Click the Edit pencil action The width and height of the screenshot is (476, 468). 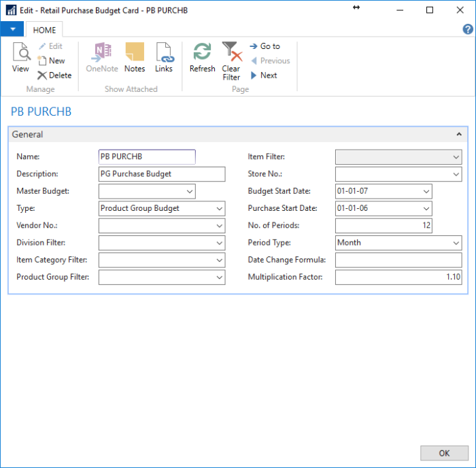pyautogui.click(x=51, y=46)
